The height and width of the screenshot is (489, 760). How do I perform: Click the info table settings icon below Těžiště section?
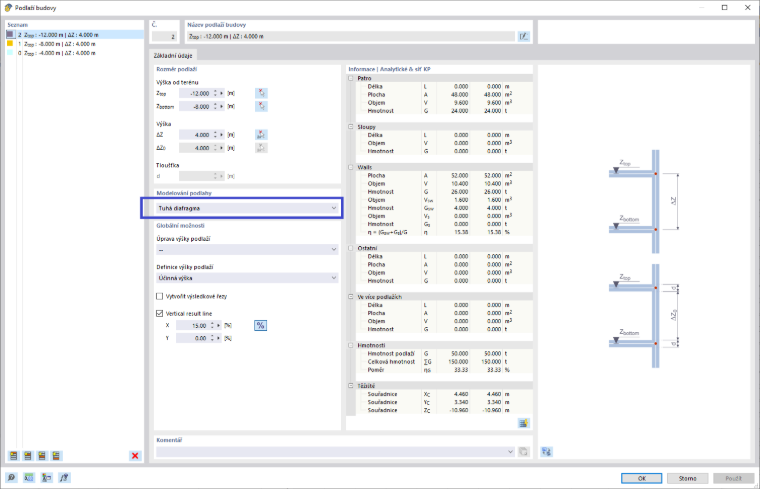coord(523,423)
